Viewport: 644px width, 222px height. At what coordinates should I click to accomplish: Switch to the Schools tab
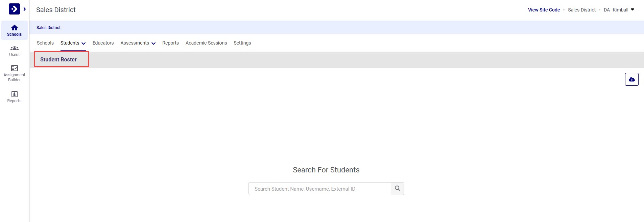pyautogui.click(x=45, y=43)
